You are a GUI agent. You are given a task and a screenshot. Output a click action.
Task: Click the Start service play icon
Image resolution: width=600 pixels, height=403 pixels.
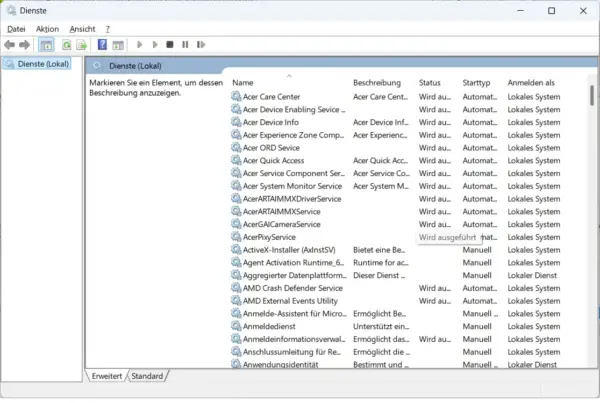[140, 45]
